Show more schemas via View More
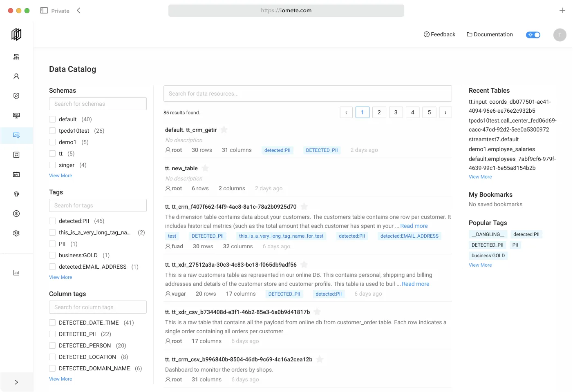Image resolution: width=573 pixels, height=392 pixels. tap(60, 176)
